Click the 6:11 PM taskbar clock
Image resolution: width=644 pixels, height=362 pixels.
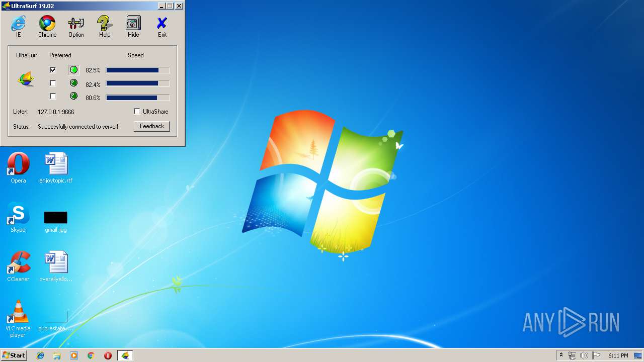618,355
